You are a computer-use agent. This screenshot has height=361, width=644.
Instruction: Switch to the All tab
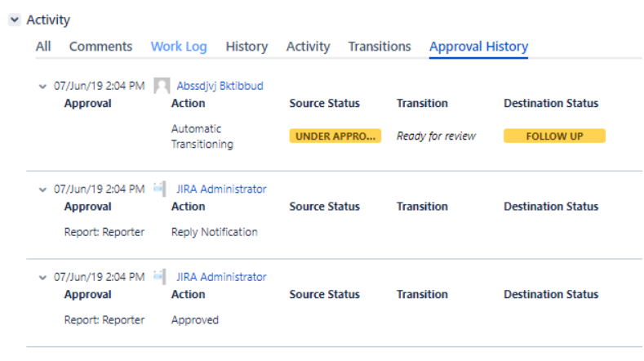click(43, 47)
